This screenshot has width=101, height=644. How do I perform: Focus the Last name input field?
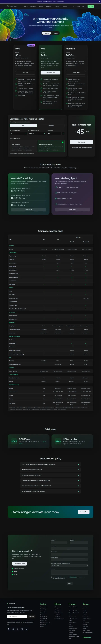(x=79, y=543)
